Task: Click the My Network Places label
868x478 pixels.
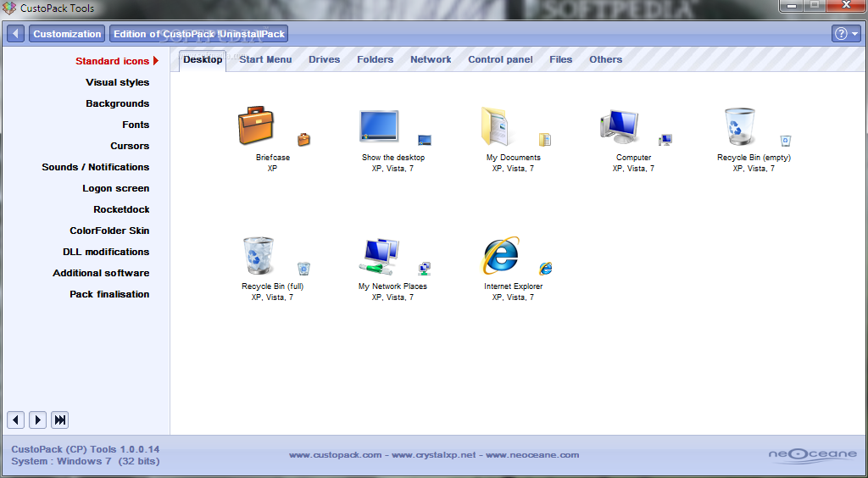Action: (392, 286)
